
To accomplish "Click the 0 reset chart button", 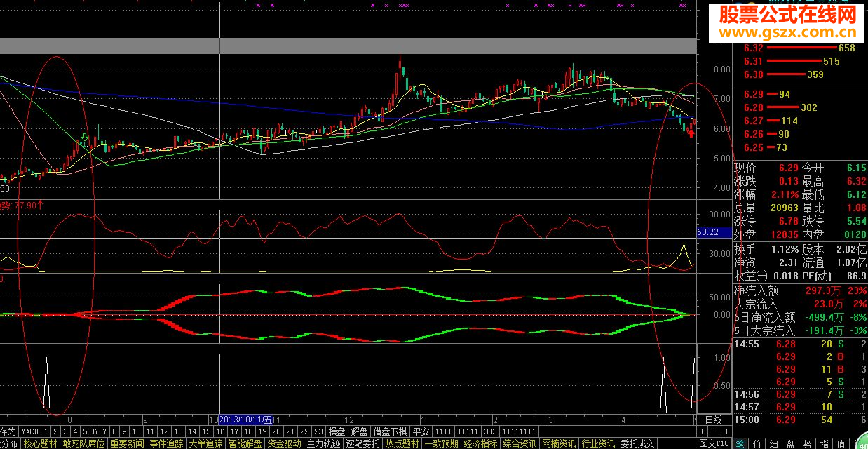I will [x=725, y=431].
